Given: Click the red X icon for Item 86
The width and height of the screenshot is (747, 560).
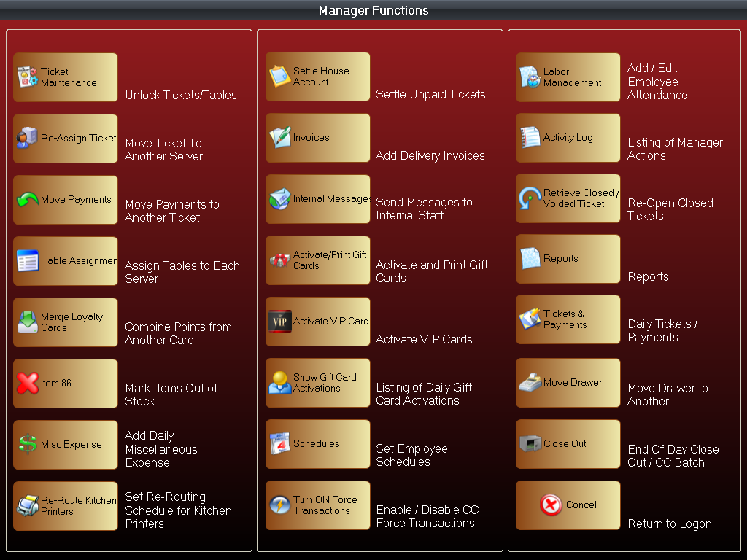Looking at the screenshot, I should coord(28,384).
